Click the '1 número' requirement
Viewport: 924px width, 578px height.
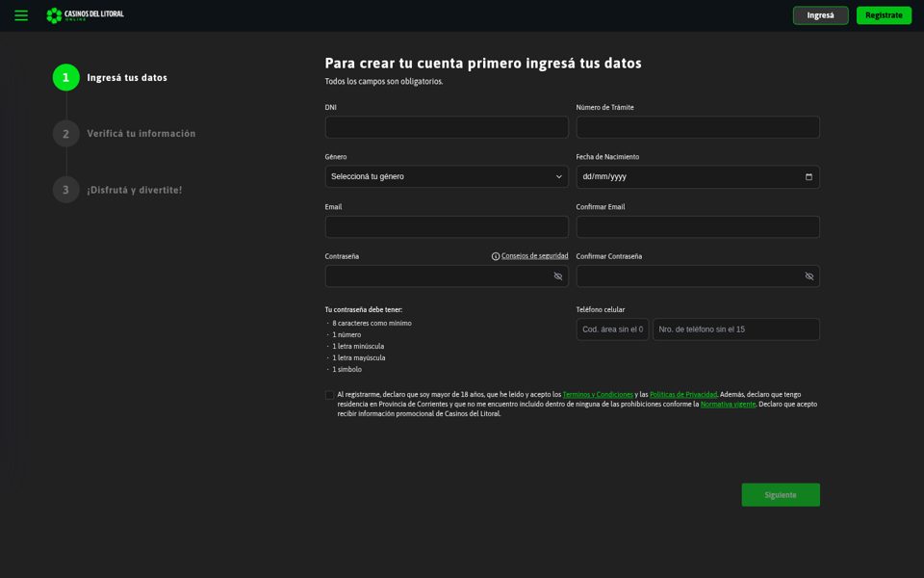click(346, 335)
